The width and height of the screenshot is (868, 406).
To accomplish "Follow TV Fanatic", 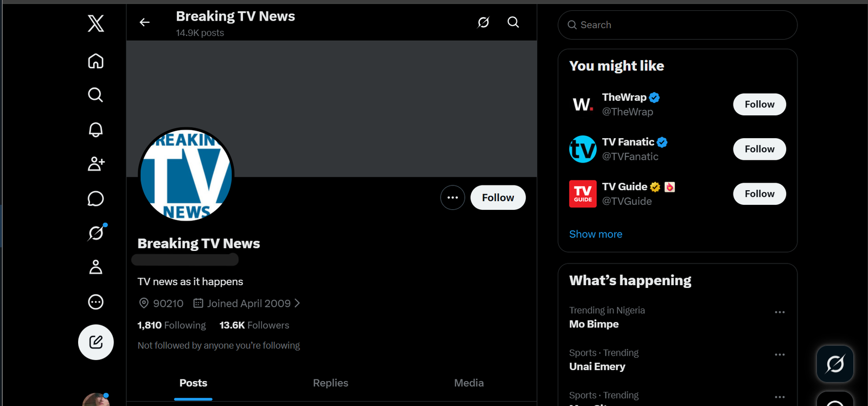I will 759,149.
